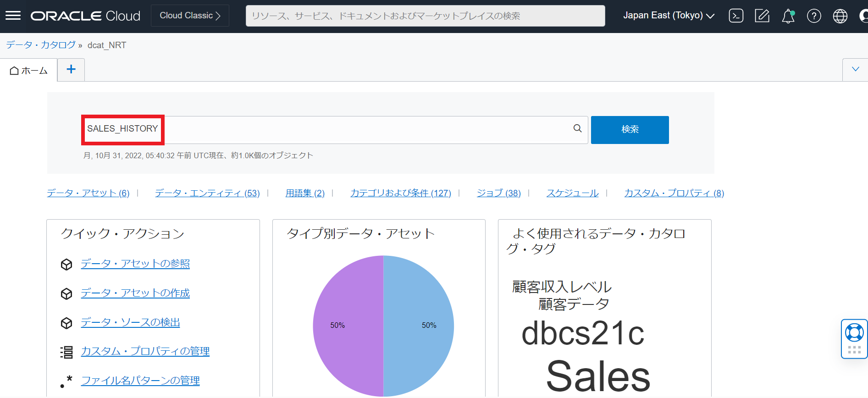Click the dbcs21c tag in the tag cloud

tap(582, 333)
